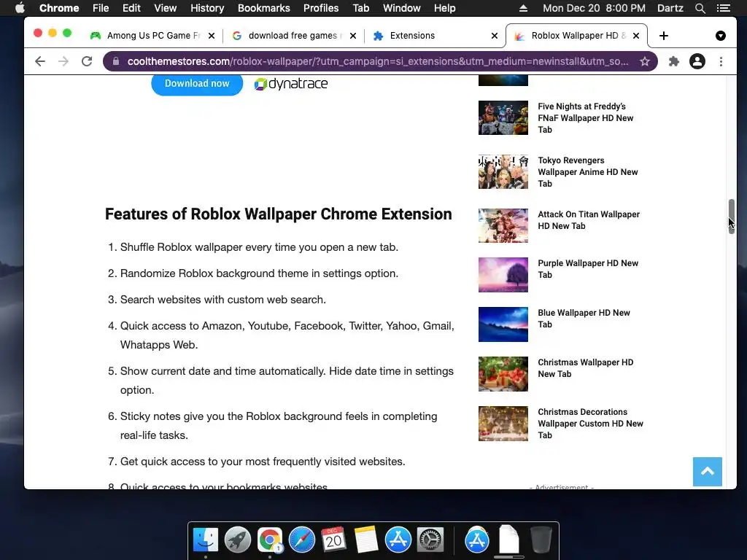747x560 pixels.
Task: Reload the current page
Action: click(87, 61)
